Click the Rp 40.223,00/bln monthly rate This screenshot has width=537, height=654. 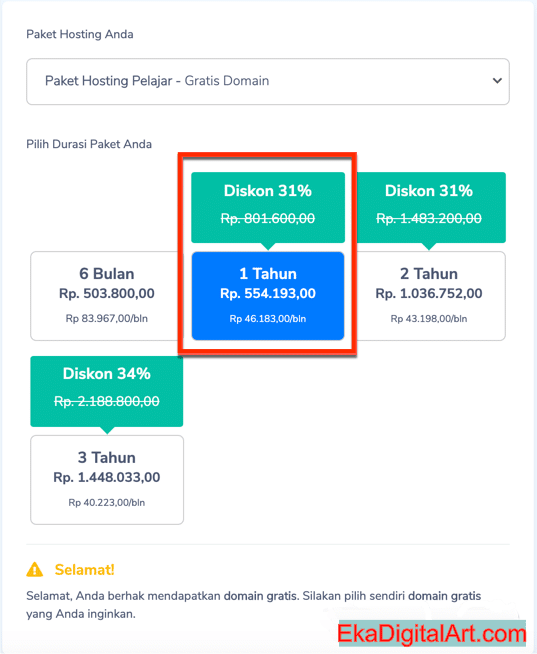pos(107,503)
